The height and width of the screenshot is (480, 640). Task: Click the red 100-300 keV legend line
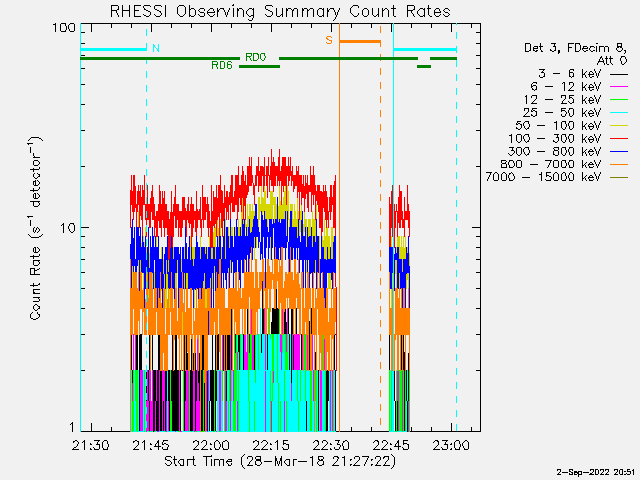[x=619, y=139]
